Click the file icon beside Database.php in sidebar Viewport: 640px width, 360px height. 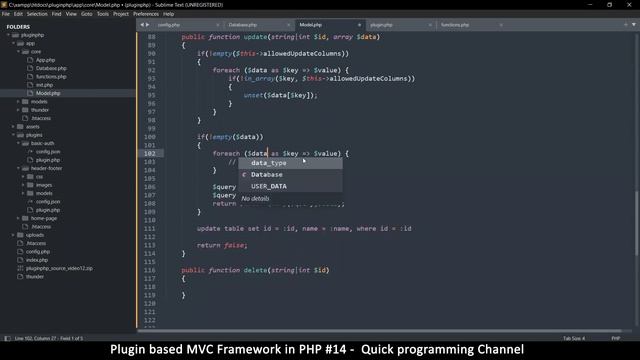tap(30, 68)
